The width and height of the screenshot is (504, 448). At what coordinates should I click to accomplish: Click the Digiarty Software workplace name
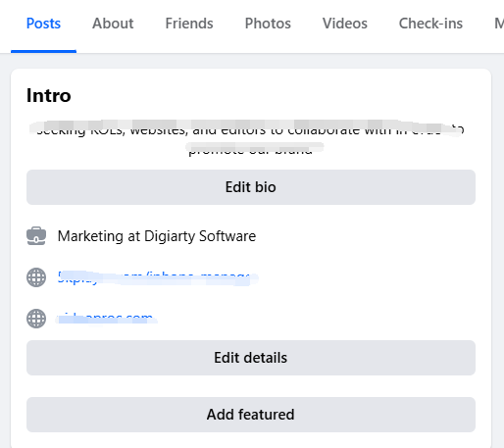click(x=200, y=236)
